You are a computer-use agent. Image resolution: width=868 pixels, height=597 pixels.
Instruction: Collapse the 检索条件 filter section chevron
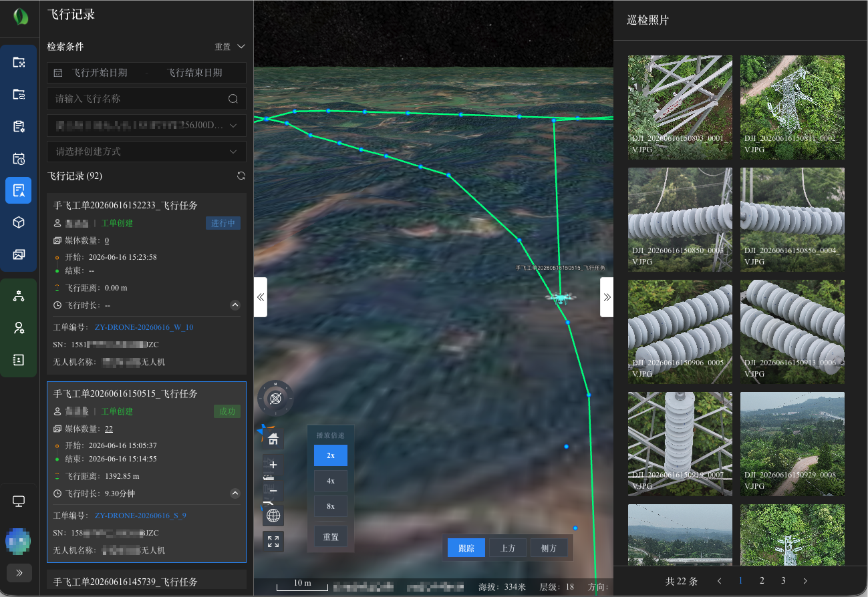click(x=241, y=47)
